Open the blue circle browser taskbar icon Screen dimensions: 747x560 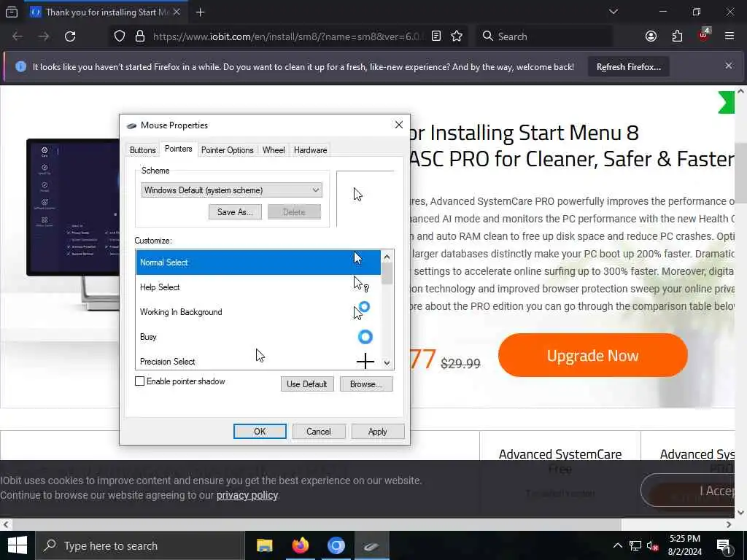point(336,545)
